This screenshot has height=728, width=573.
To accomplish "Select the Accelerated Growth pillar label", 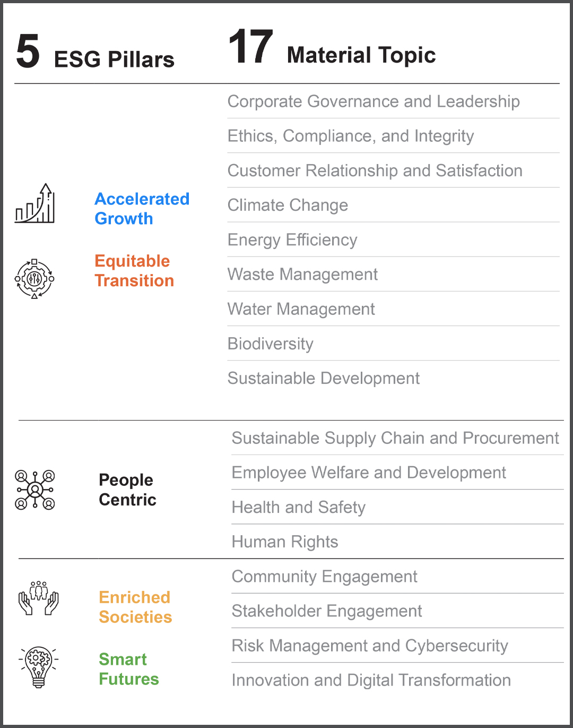I will click(x=142, y=209).
